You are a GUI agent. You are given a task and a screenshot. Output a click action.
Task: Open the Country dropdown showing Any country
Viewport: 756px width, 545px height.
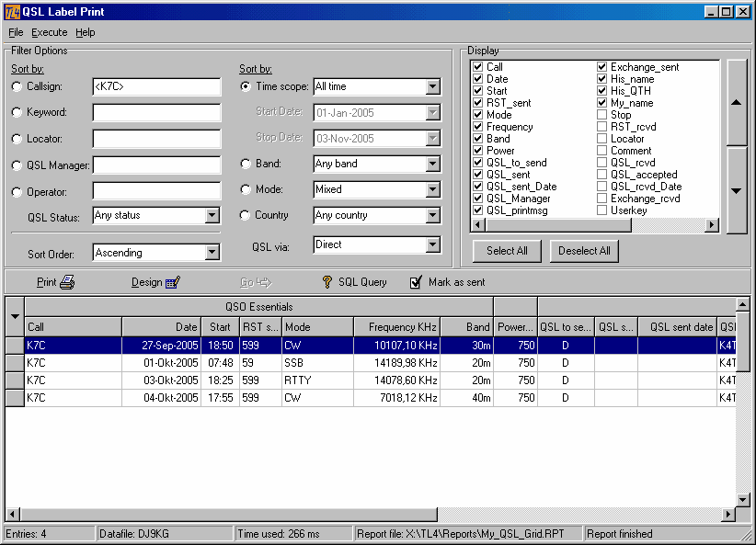click(433, 215)
